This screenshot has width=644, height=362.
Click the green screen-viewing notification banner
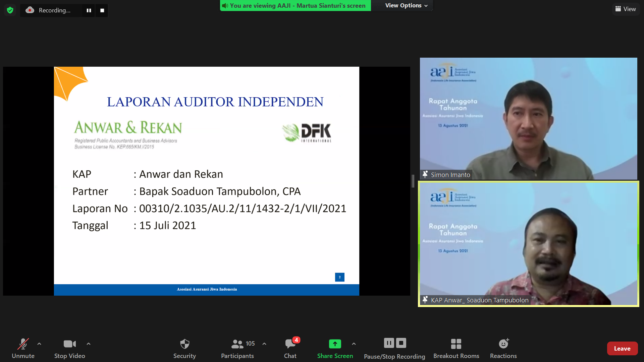296,5
